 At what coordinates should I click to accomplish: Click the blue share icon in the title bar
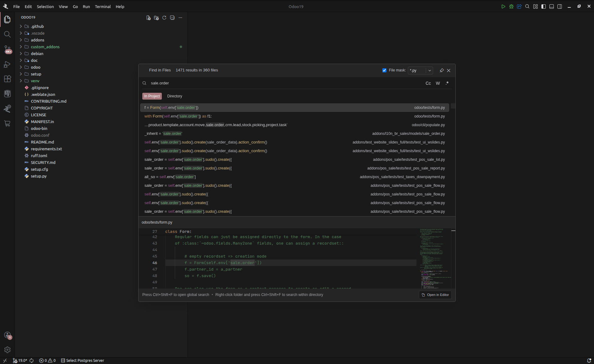click(519, 6)
